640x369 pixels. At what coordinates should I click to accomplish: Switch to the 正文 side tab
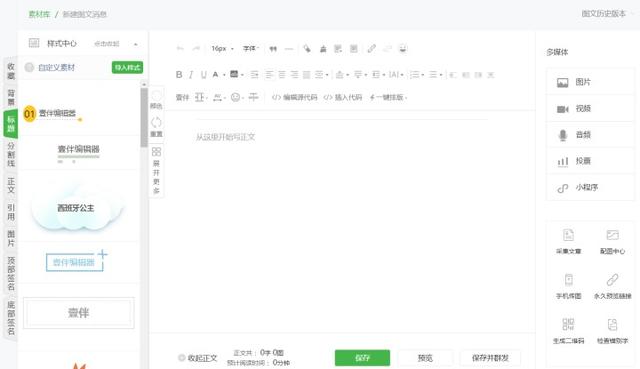click(11, 185)
